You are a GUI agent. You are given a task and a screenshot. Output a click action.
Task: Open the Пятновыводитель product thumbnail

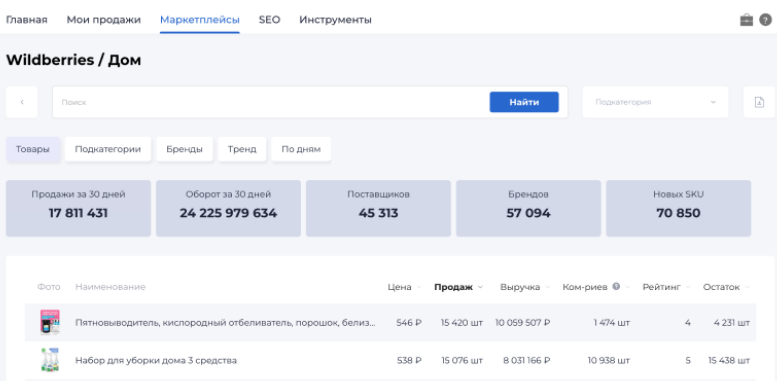click(50, 322)
